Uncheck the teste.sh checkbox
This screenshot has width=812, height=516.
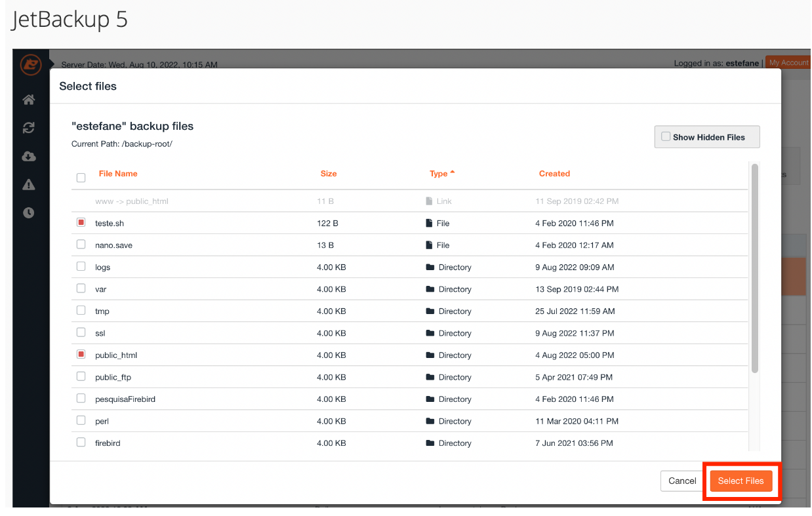(81, 223)
